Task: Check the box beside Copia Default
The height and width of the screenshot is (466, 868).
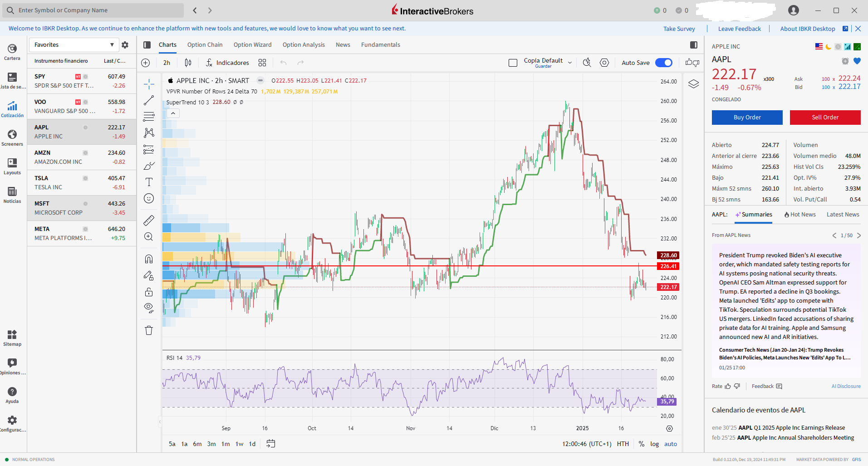Action: [x=513, y=63]
